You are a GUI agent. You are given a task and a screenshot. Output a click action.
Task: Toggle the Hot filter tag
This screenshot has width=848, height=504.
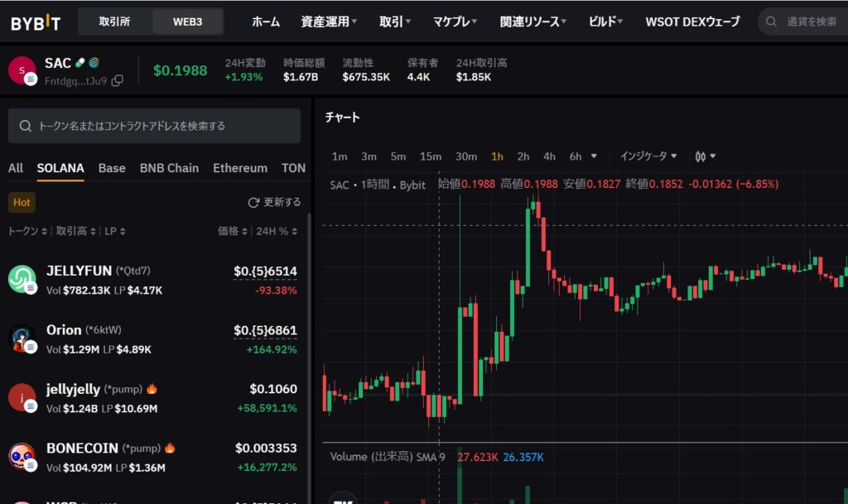[x=22, y=203]
